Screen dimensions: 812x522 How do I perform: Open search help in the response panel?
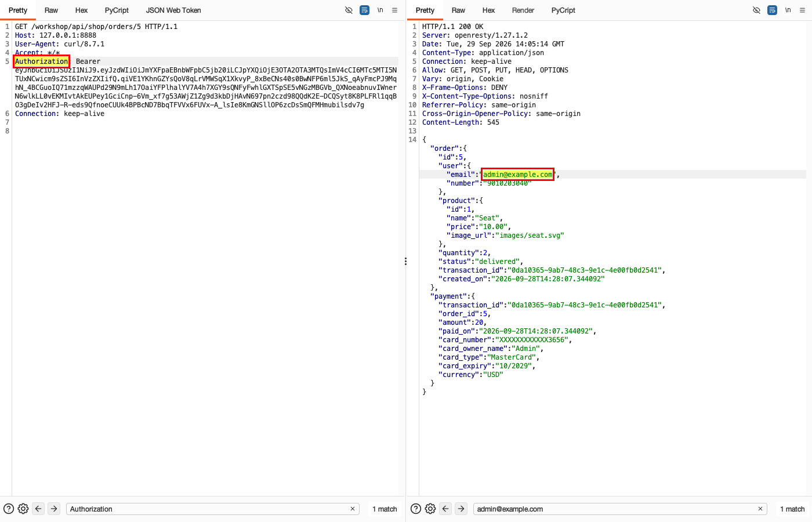[x=416, y=509]
